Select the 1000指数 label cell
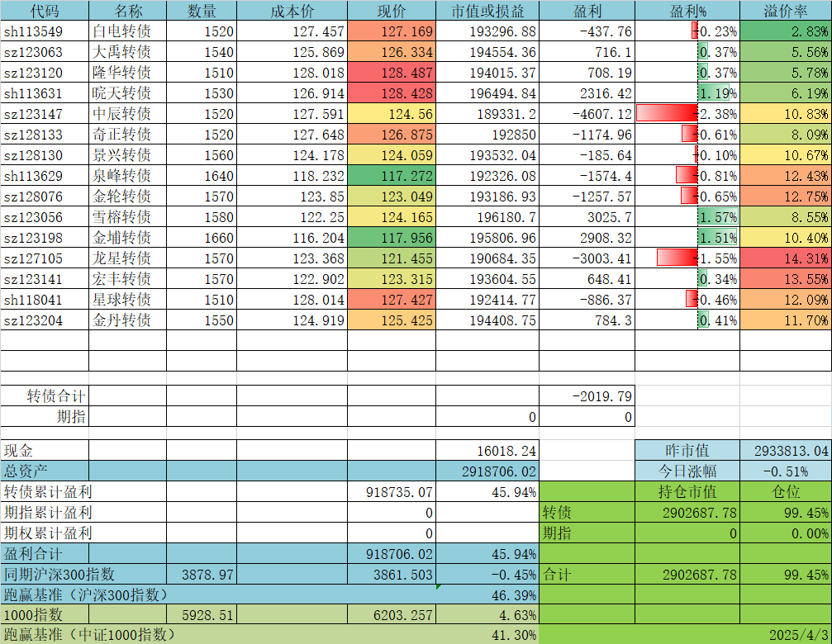The width and height of the screenshot is (832, 644). click(45, 615)
